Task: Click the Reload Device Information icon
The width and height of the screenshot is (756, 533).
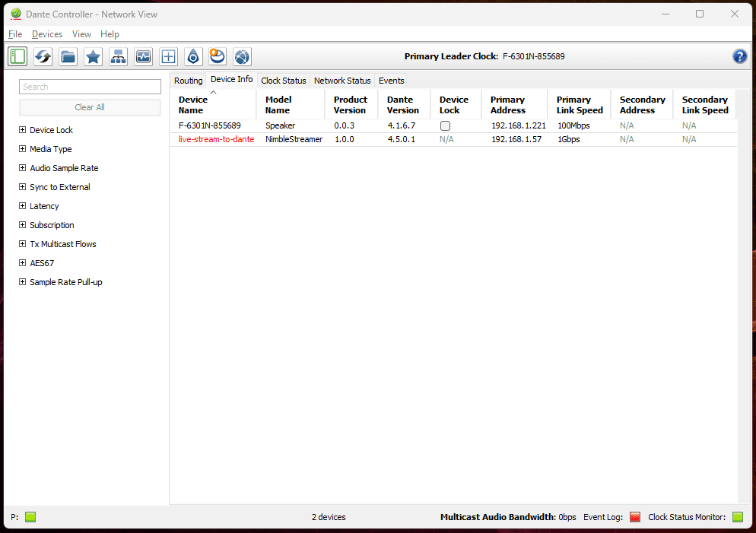Action: pos(43,57)
